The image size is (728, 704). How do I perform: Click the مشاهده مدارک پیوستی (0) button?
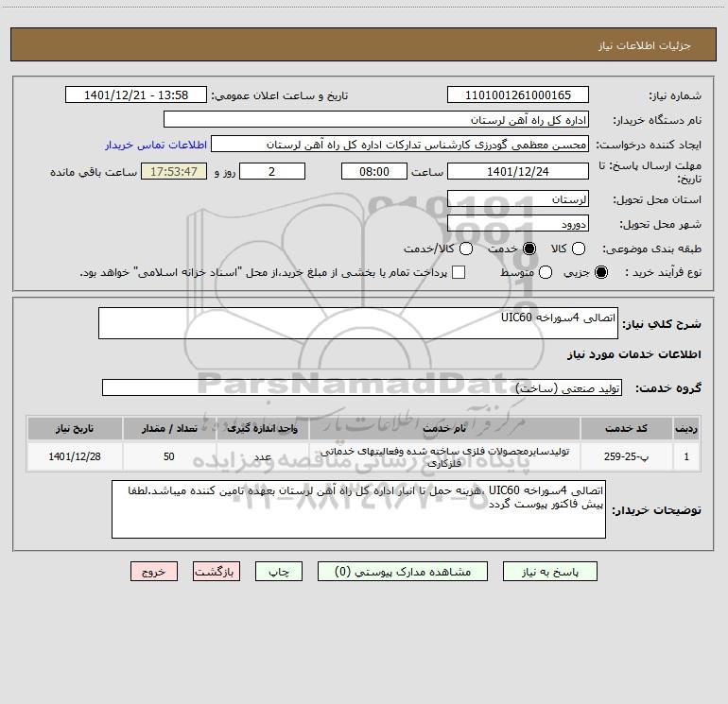[x=403, y=572]
